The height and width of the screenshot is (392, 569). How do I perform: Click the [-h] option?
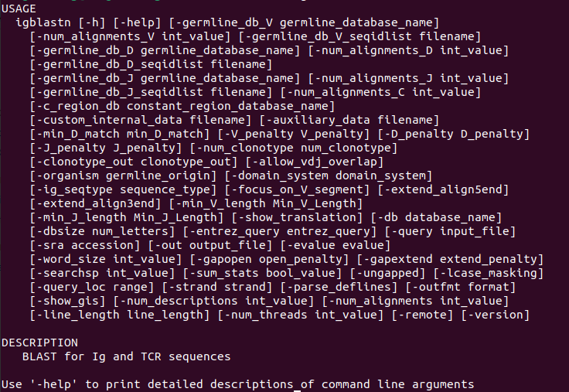(96, 22)
